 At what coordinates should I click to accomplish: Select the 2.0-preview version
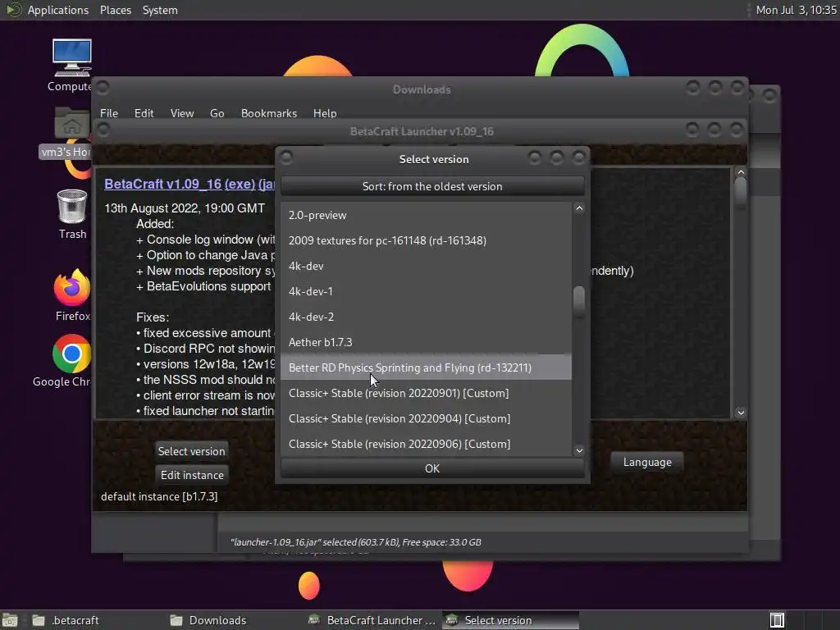pyautogui.click(x=426, y=215)
